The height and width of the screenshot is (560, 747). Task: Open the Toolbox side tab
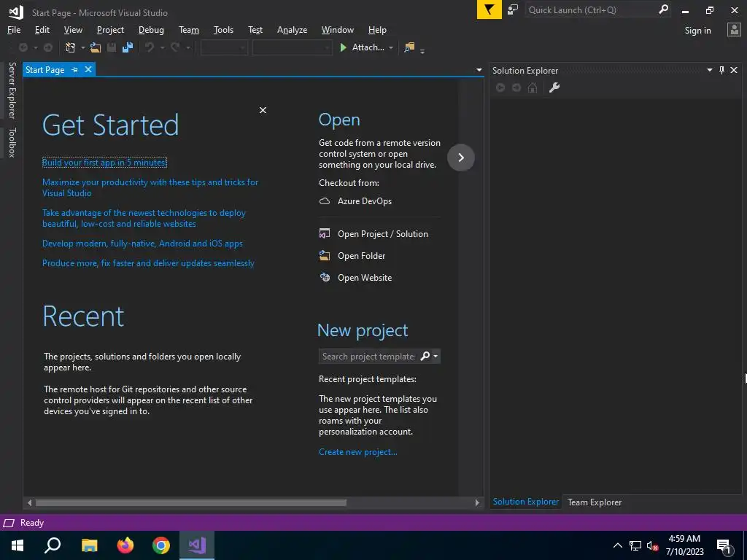click(x=12, y=142)
